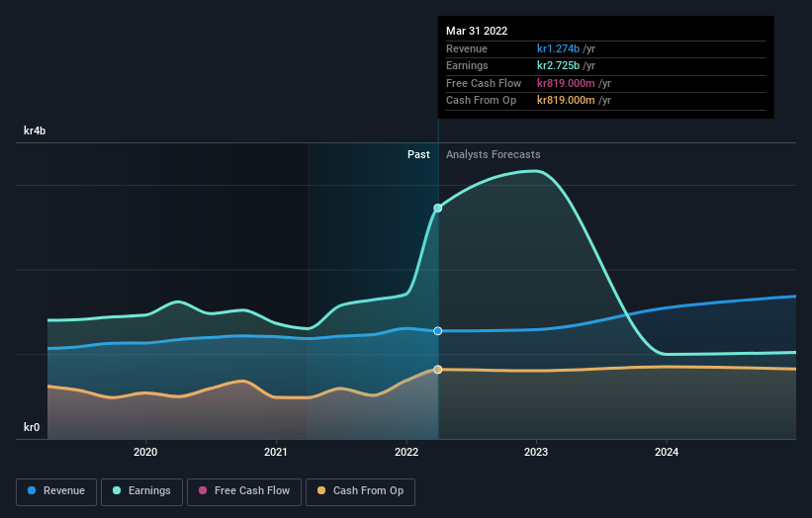Toggle the Revenue legend button

[56, 491]
